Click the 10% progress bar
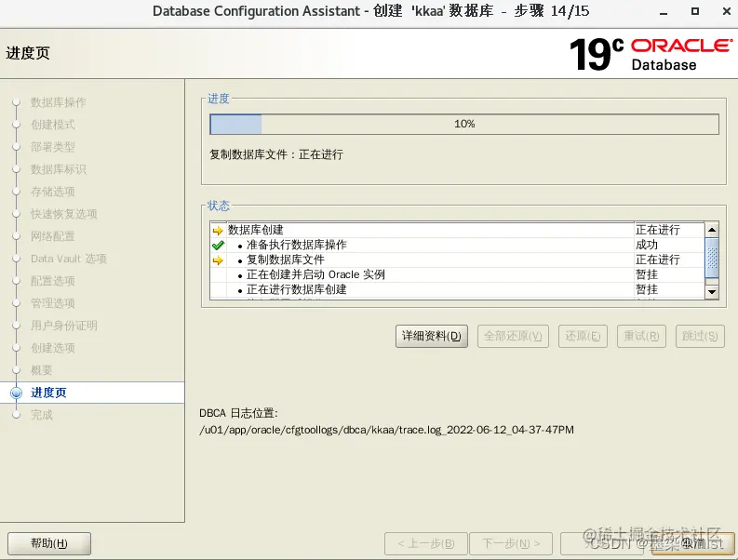This screenshot has width=738, height=560. [464, 125]
